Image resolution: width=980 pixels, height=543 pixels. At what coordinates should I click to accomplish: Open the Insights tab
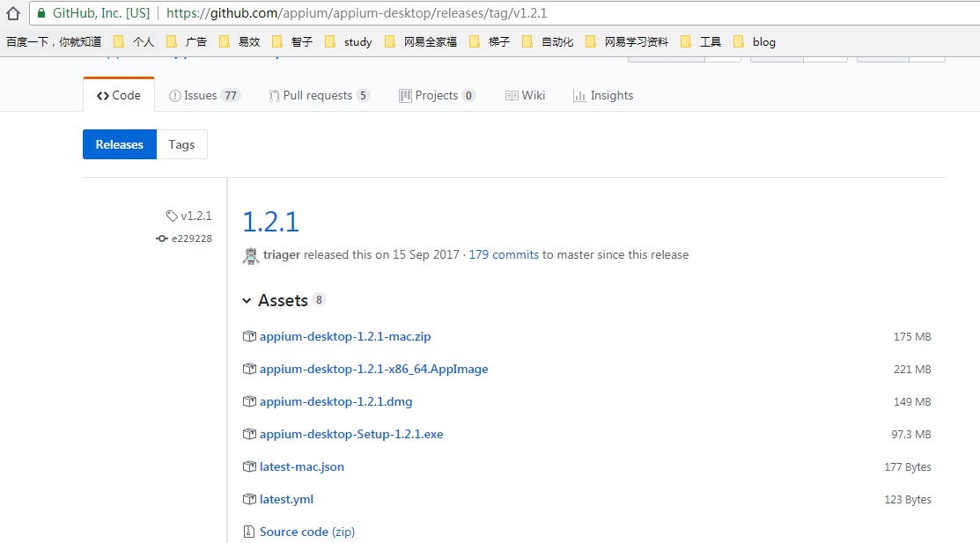tap(603, 95)
